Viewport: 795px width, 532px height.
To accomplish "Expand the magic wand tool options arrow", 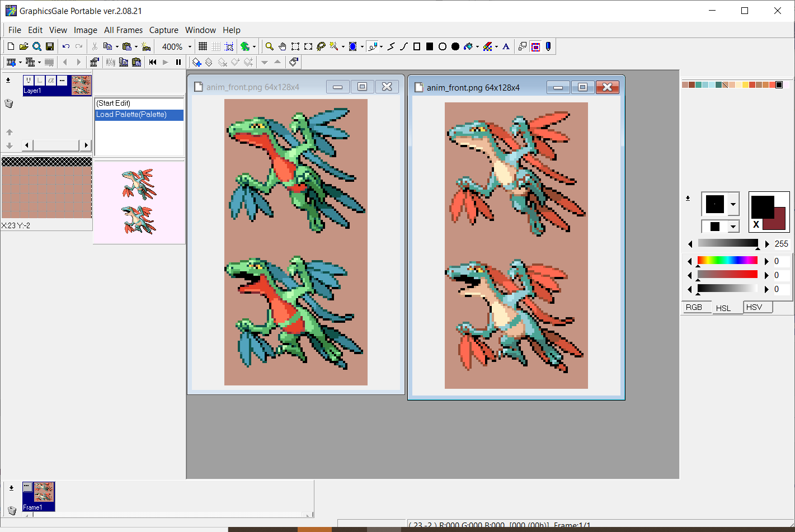I will [342, 47].
